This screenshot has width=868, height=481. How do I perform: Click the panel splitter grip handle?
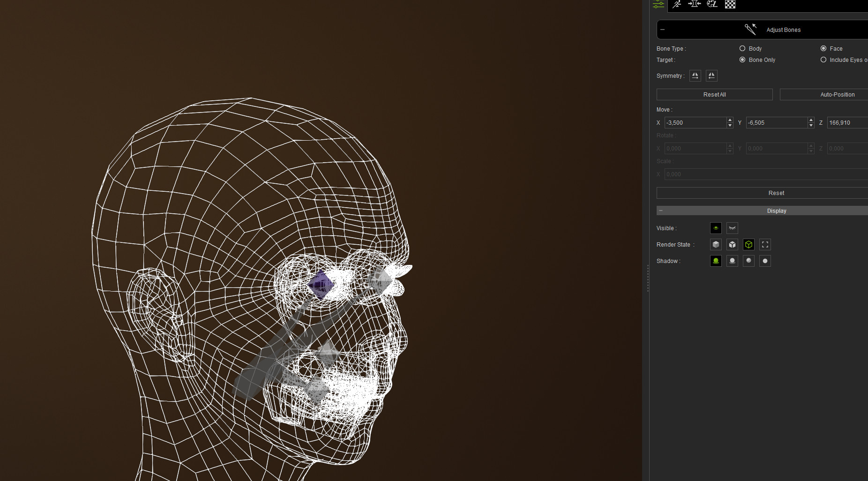coord(648,278)
